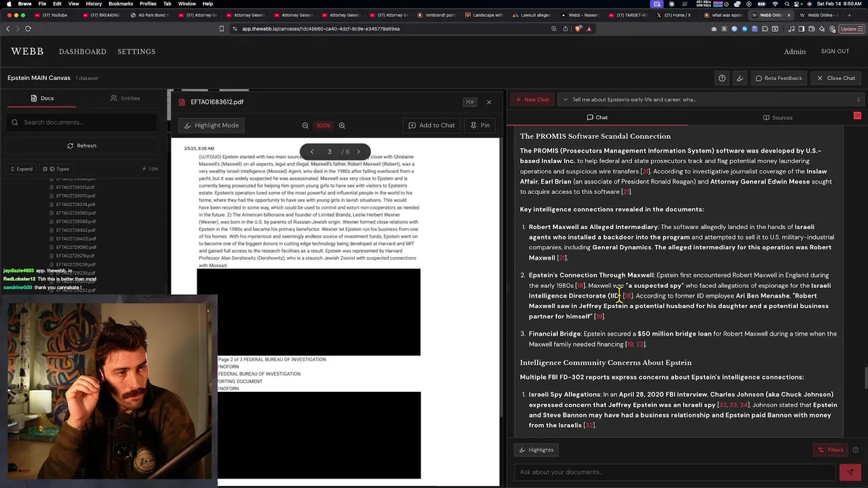Switch to the Home / X browser tab
868x488 pixels.
click(674, 15)
